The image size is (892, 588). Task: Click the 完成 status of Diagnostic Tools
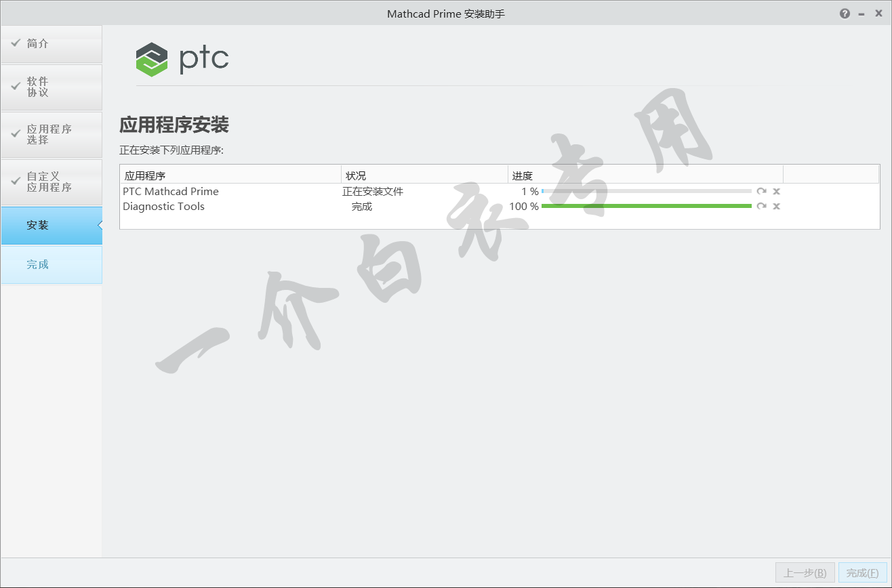point(362,207)
